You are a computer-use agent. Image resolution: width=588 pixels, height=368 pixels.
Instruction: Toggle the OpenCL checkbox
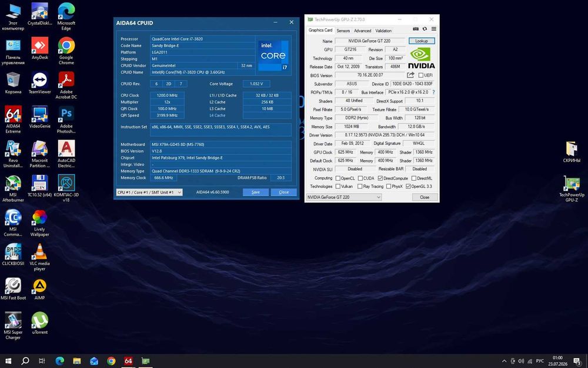338,178
